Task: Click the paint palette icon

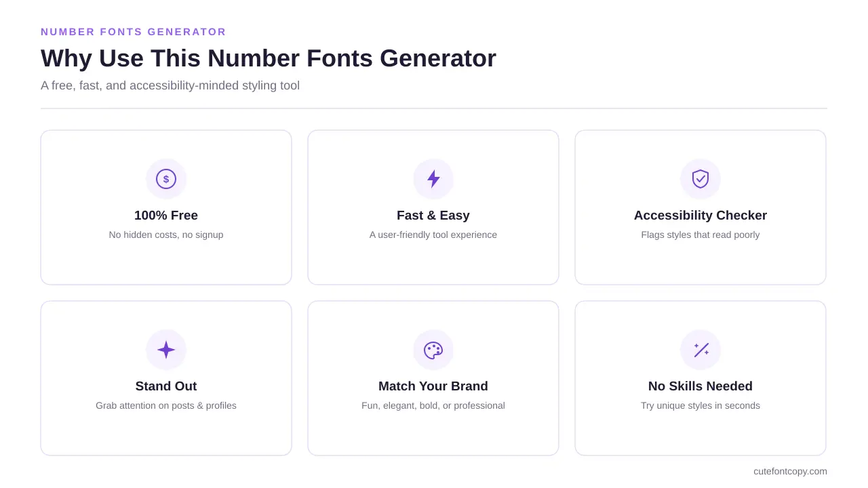Action: tap(433, 350)
